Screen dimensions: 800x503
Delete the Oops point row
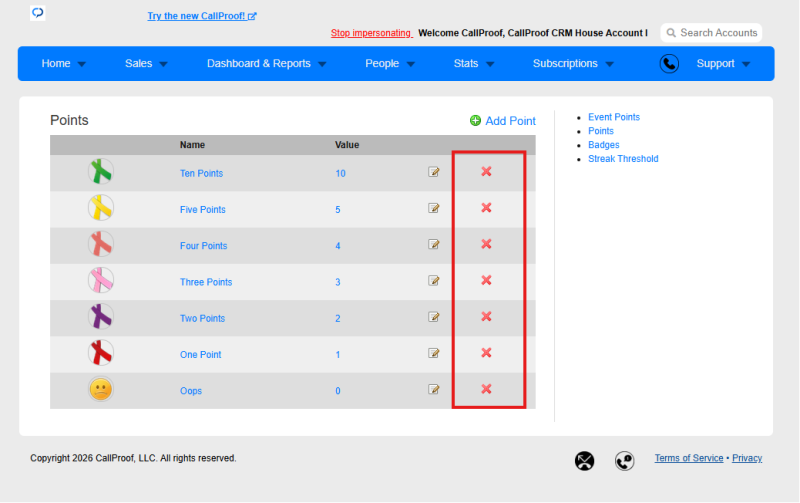[x=486, y=389]
